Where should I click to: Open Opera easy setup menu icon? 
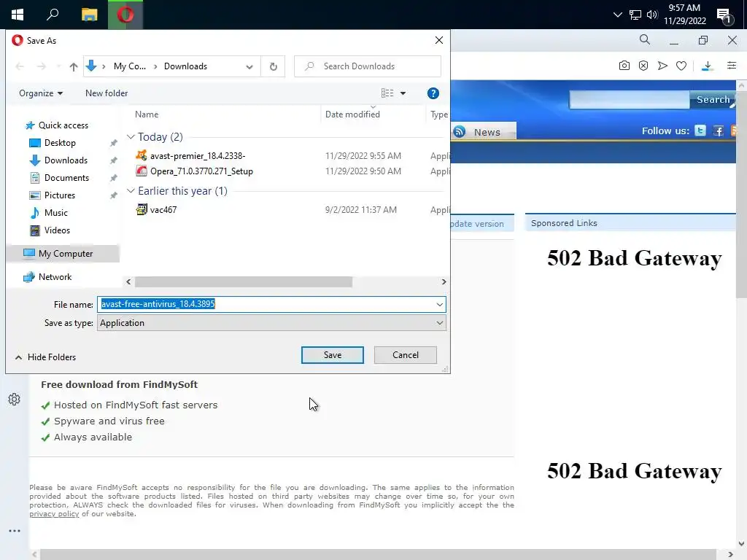732,65
